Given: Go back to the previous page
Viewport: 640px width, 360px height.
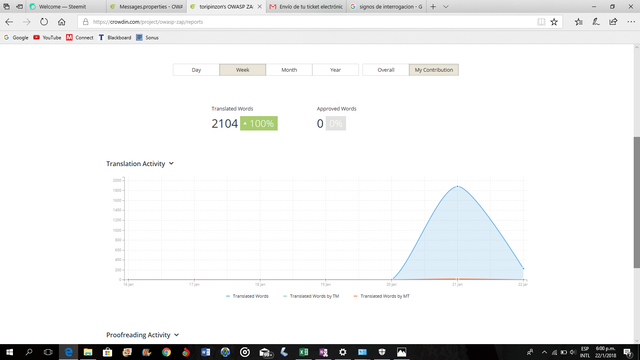Looking at the screenshot, I should 9,22.
